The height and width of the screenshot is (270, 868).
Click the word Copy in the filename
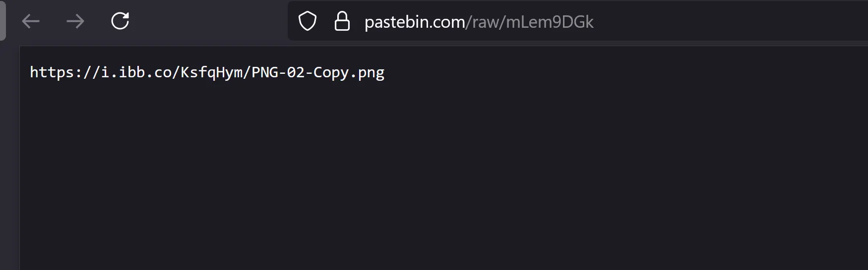pyautogui.click(x=331, y=73)
